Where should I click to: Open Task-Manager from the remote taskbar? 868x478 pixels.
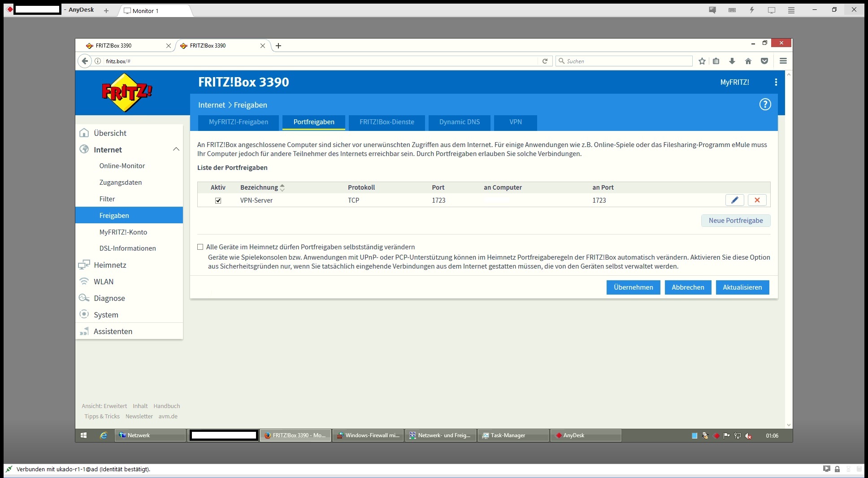[513, 435]
